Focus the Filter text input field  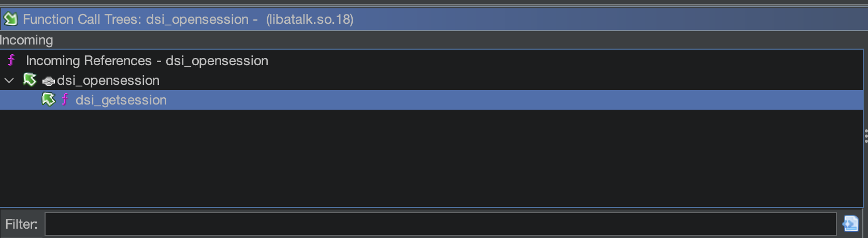click(441, 224)
